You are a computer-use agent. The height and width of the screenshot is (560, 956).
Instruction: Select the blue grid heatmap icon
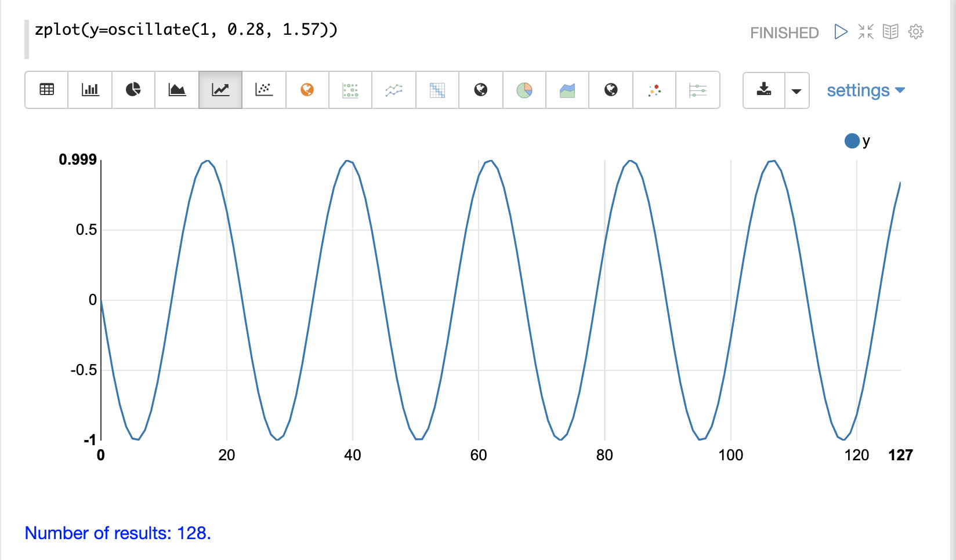point(437,90)
